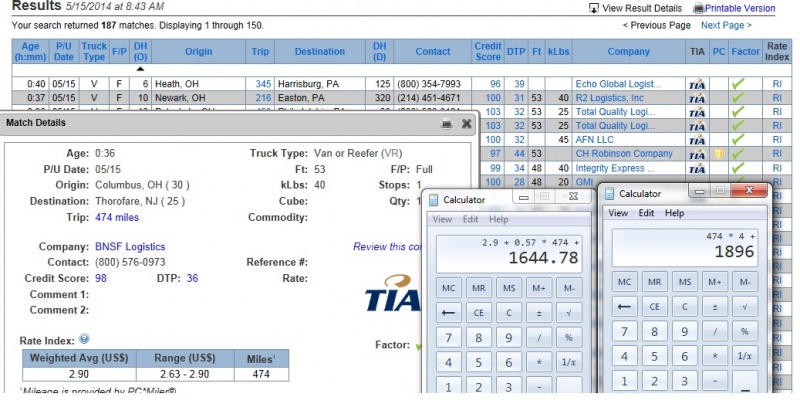Sort by Company column header
This screenshot has width=800, height=407.
click(x=629, y=52)
